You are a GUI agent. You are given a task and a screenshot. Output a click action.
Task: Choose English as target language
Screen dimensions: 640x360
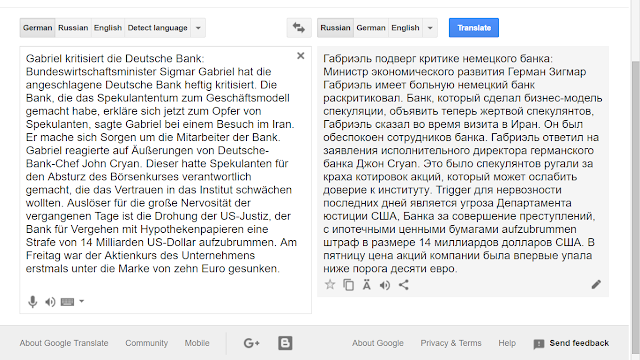pos(405,28)
